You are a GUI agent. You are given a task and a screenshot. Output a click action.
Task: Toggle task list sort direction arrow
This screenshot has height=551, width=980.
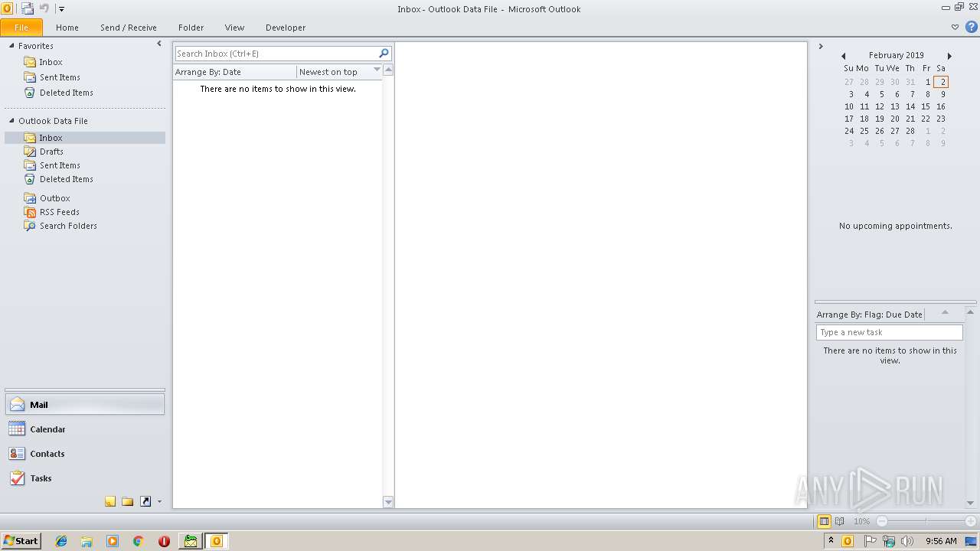coord(945,312)
